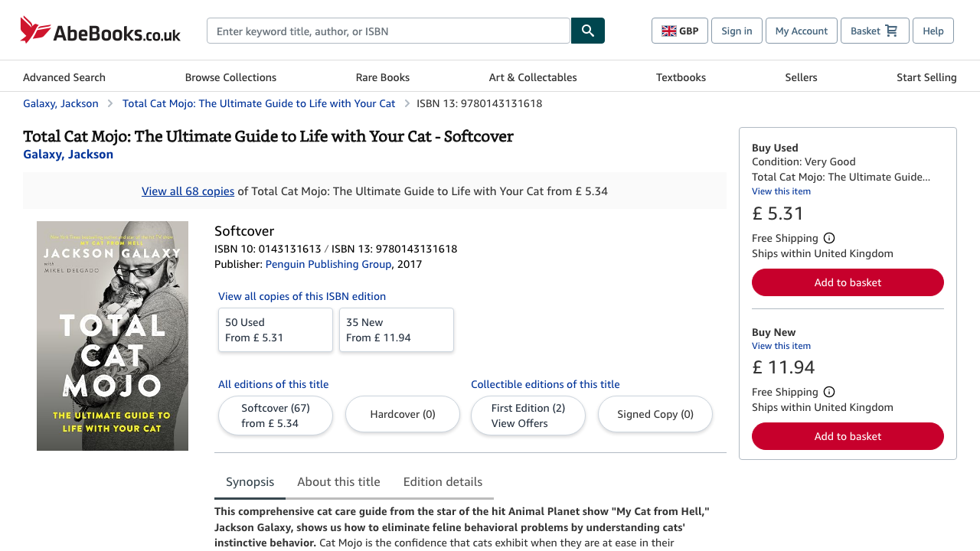
Task: Open the 50 Used offers from £5.31
Action: (x=275, y=330)
